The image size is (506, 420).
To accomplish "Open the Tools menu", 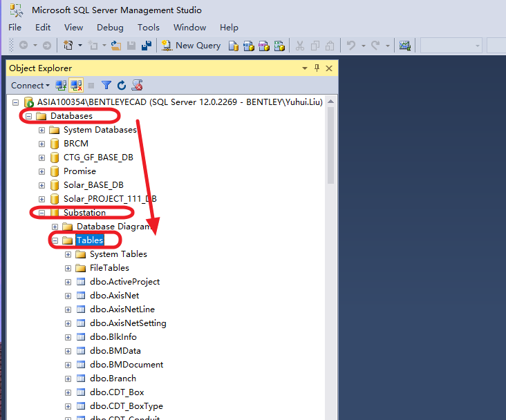I will 149,28.
